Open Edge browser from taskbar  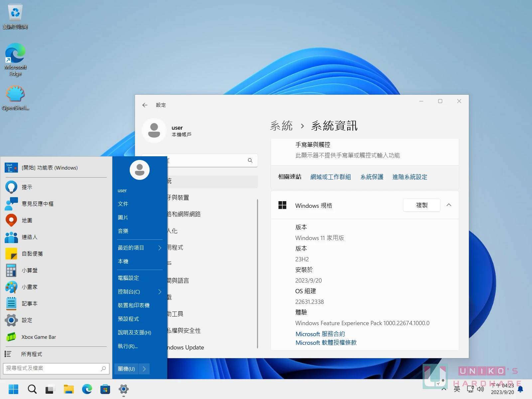pyautogui.click(x=87, y=389)
